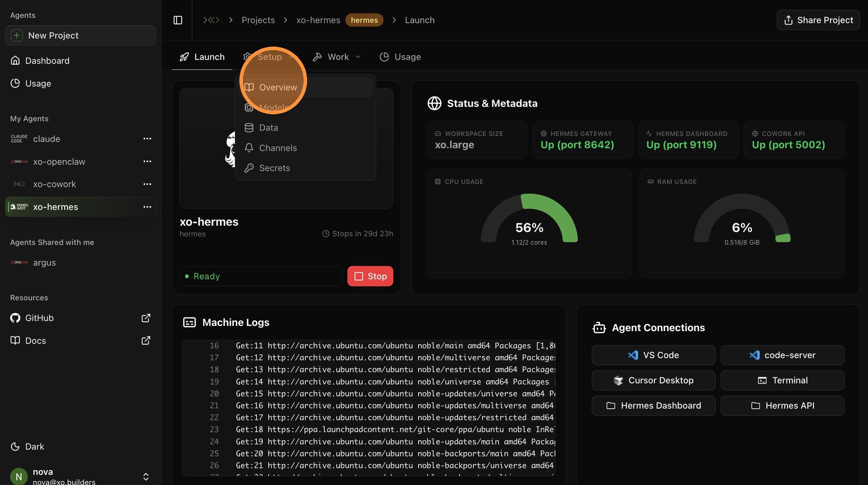
Task: Click the Stops in 29d 23h timer
Action: pyautogui.click(x=358, y=233)
